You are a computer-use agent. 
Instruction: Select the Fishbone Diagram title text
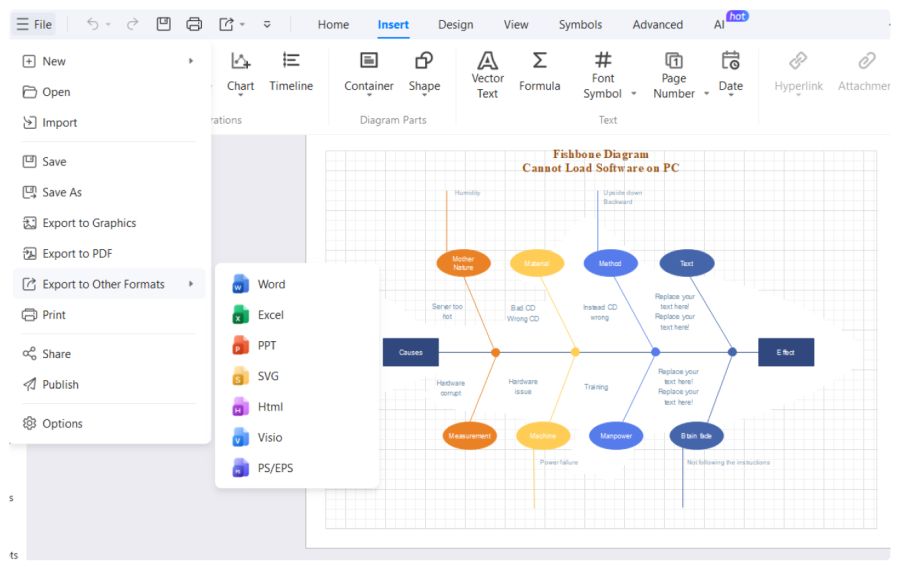(x=600, y=161)
